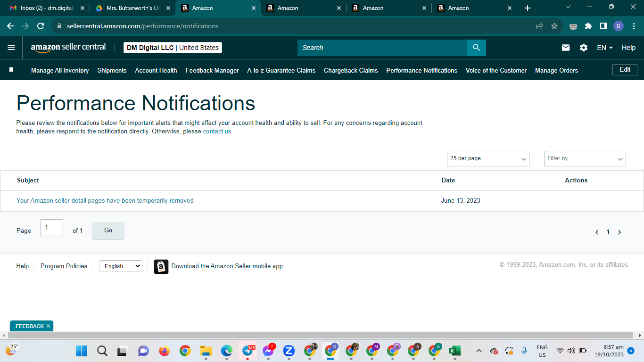Open Feedback Manager

(212, 70)
